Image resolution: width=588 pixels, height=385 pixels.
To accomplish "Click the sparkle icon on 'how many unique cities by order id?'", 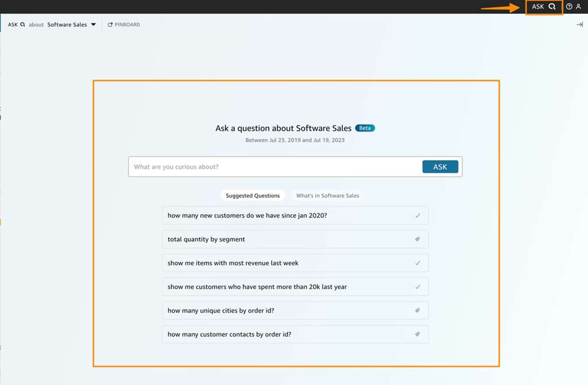I will (x=419, y=310).
